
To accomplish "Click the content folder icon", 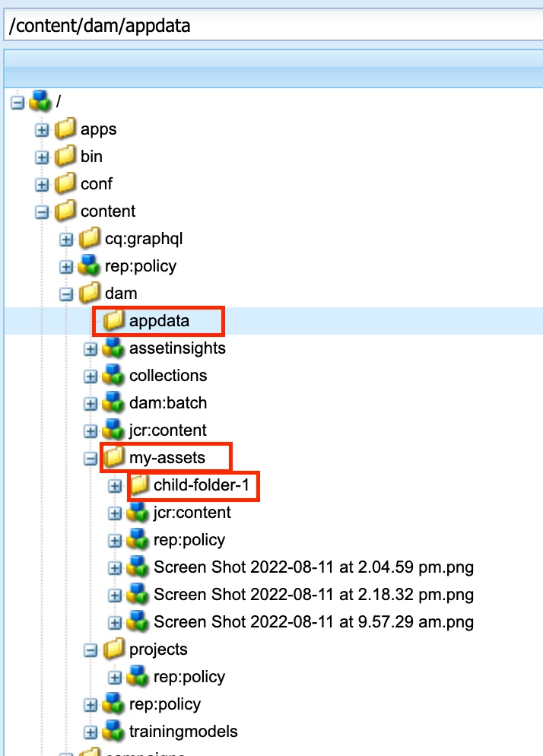I will pyautogui.click(x=65, y=211).
